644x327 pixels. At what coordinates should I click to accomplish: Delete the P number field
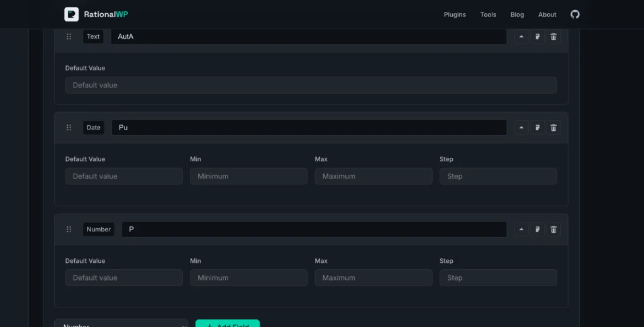[x=553, y=230]
